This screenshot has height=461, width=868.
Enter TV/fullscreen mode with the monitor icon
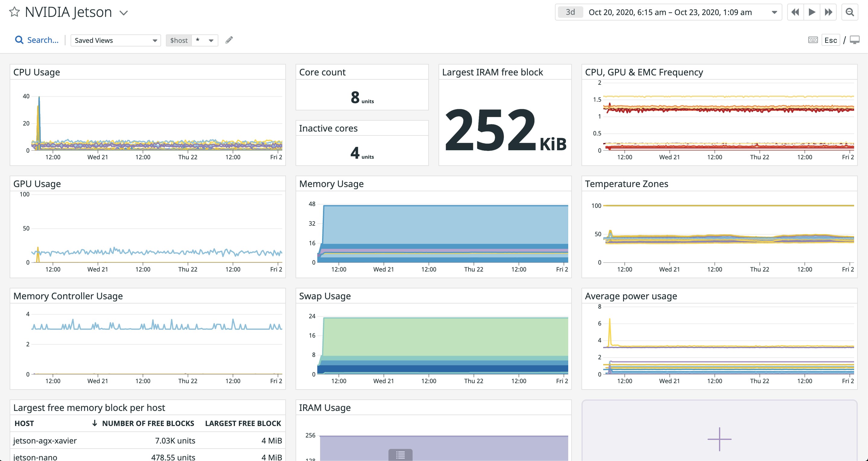pos(855,40)
